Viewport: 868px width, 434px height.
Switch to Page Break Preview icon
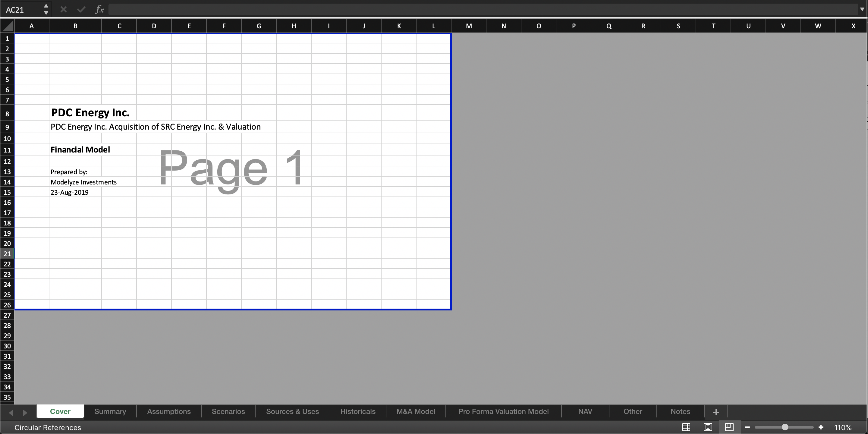(x=729, y=427)
